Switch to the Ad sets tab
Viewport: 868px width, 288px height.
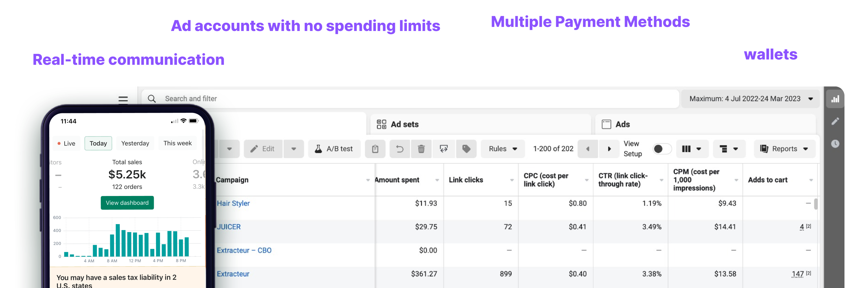point(404,125)
